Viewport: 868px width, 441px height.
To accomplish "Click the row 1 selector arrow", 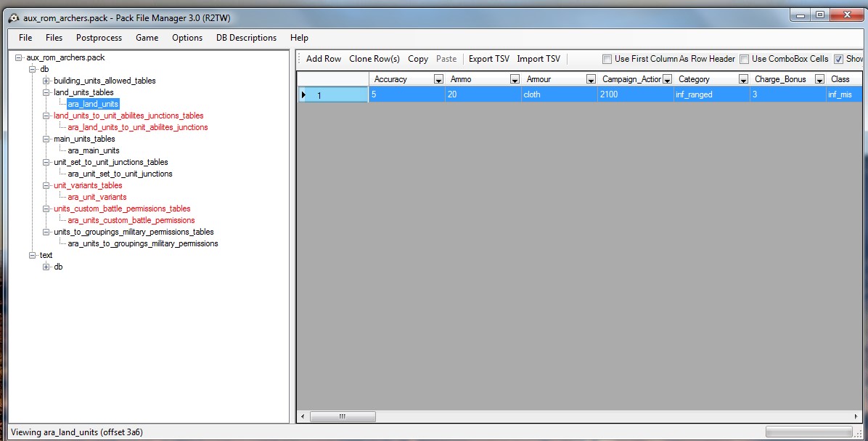I will click(303, 94).
